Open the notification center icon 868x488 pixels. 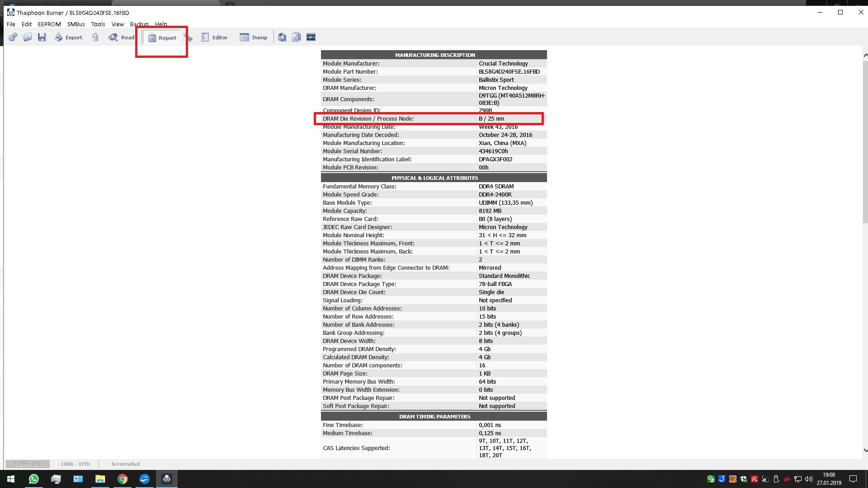point(853,479)
